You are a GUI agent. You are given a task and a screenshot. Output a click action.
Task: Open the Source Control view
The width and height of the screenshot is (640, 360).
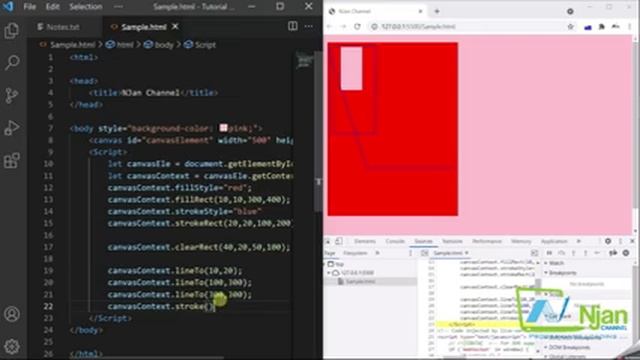pyautogui.click(x=12, y=96)
